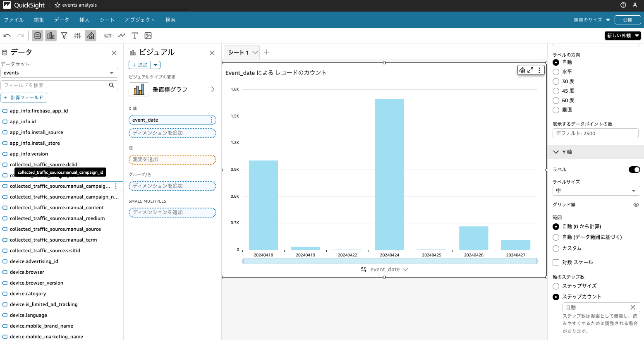The height and width of the screenshot is (340, 644).
Task: Turn off the Y-axis ラベル toggle
Action: [x=634, y=170]
